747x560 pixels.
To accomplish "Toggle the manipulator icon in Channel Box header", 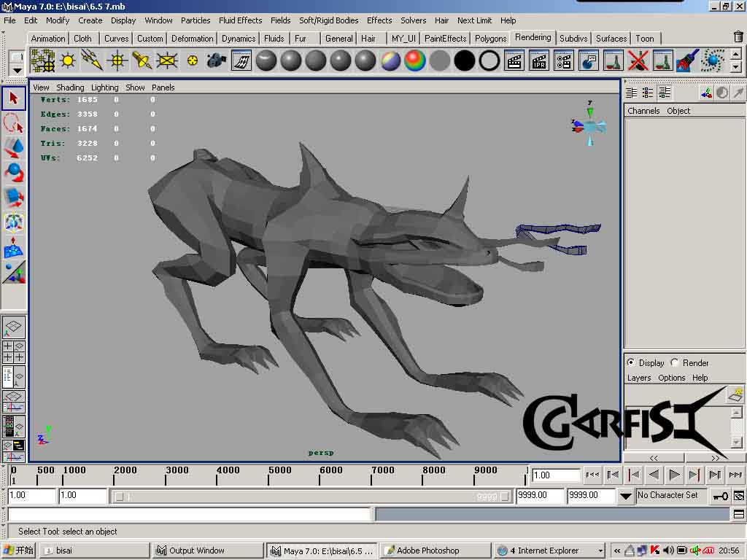I will pyautogui.click(x=706, y=93).
